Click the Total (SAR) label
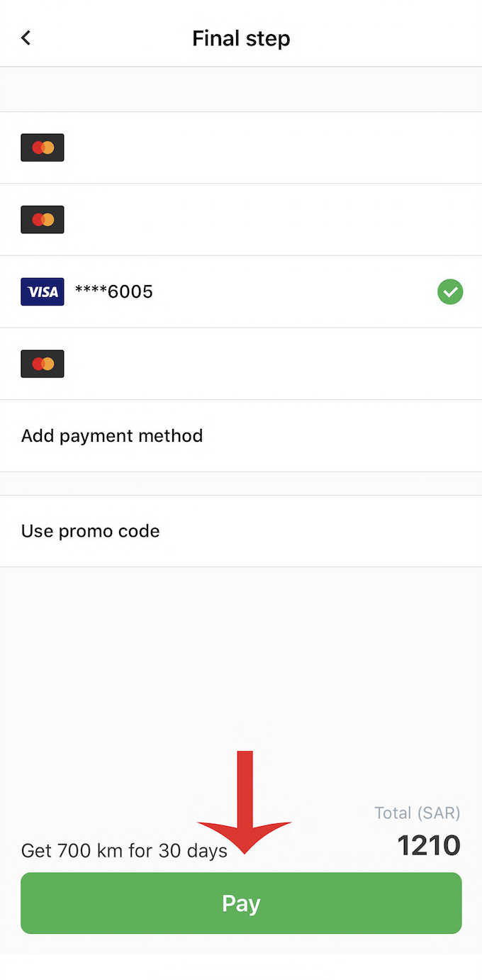Image resolution: width=482 pixels, height=980 pixels. click(417, 813)
